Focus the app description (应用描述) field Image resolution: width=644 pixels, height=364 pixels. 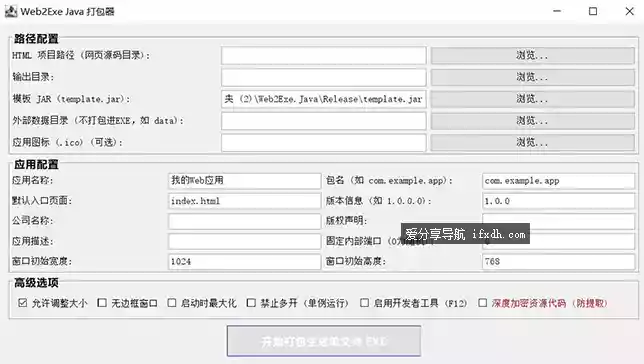(244, 241)
